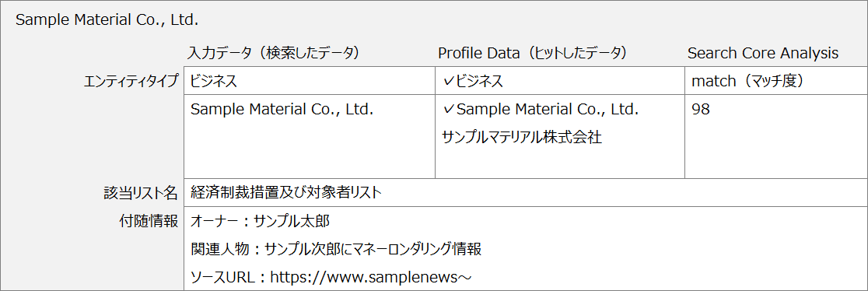Screen dimensions: 868x291
Task: Click the 入力データ（検索したデータ）column header
Action: click(274, 53)
